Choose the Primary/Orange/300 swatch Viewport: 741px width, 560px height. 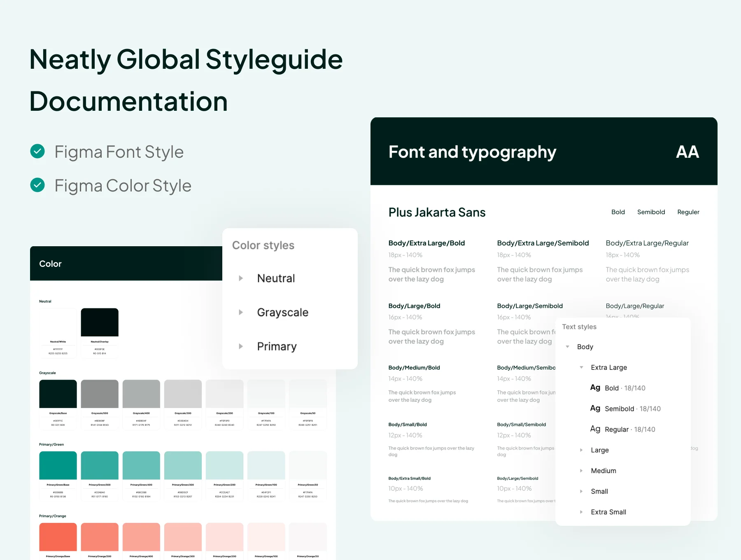tap(183, 537)
